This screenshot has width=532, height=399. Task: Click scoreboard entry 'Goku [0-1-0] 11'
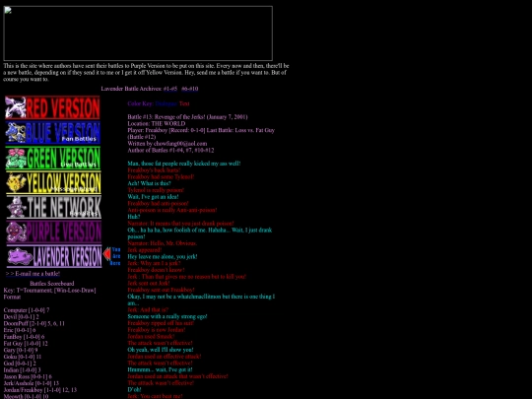point(23,357)
